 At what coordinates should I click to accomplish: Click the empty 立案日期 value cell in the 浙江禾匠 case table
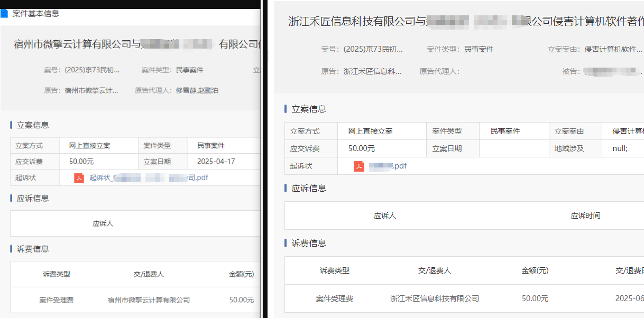click(514, 148)
